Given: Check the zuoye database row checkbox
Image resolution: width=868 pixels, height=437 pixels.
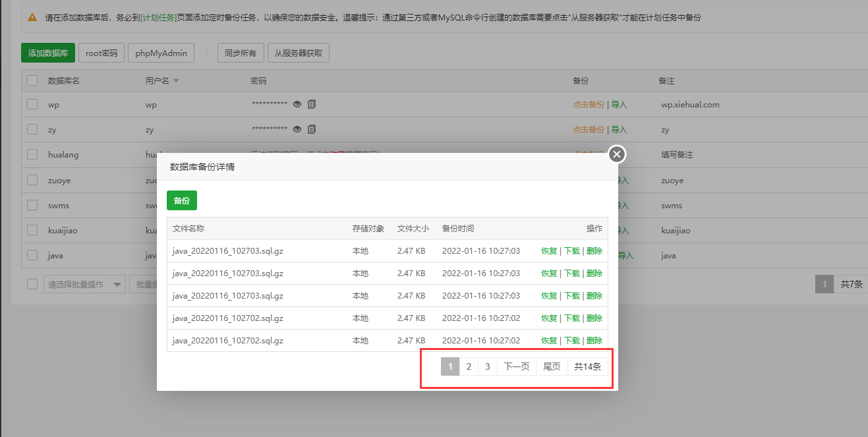Looking at the screenshot, I should pyautogui.click(x=32, y=179).
